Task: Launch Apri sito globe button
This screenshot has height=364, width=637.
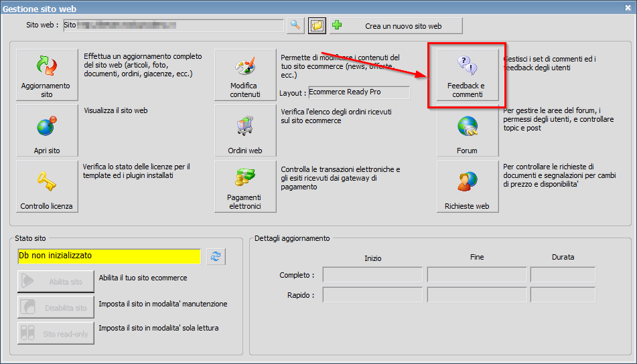Action: coord(46,130)
